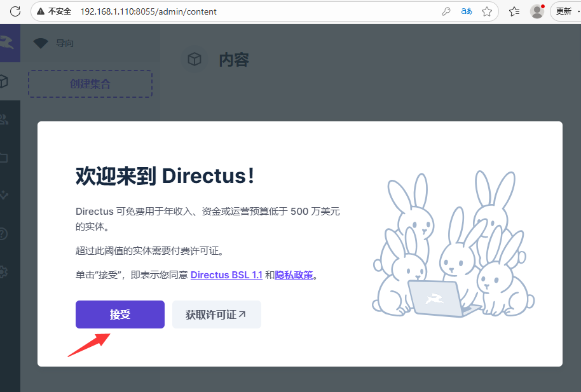Click the browser reload icon
This screenshot has height=392, width=581.
(x=15, y=11)
